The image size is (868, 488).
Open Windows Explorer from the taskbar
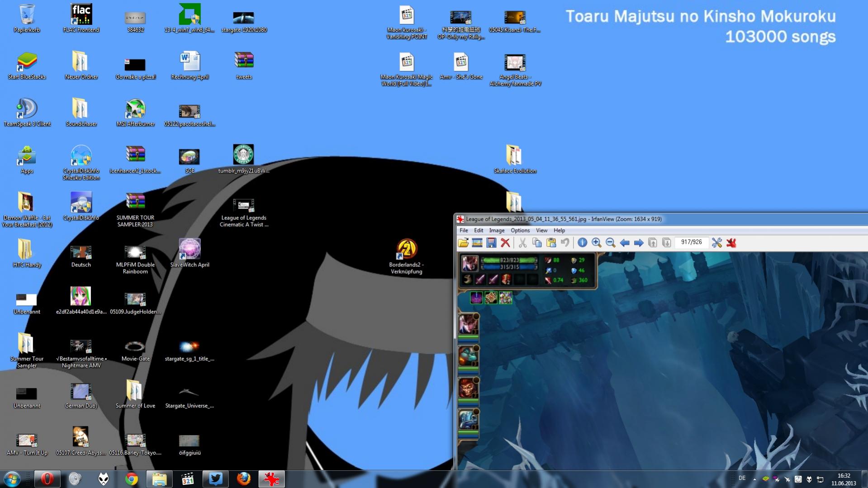[159, 479]
